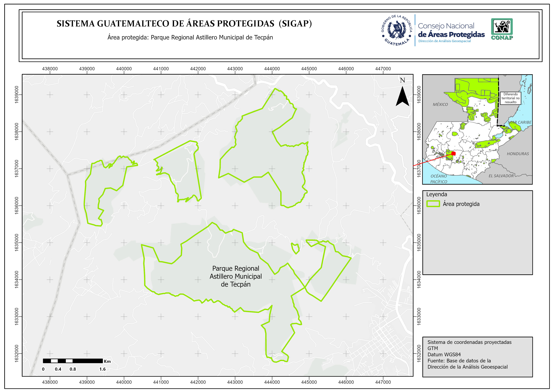Viewport: 555px width, 392px height.
Task: Click the Leyenda heading
Action: 437,194
